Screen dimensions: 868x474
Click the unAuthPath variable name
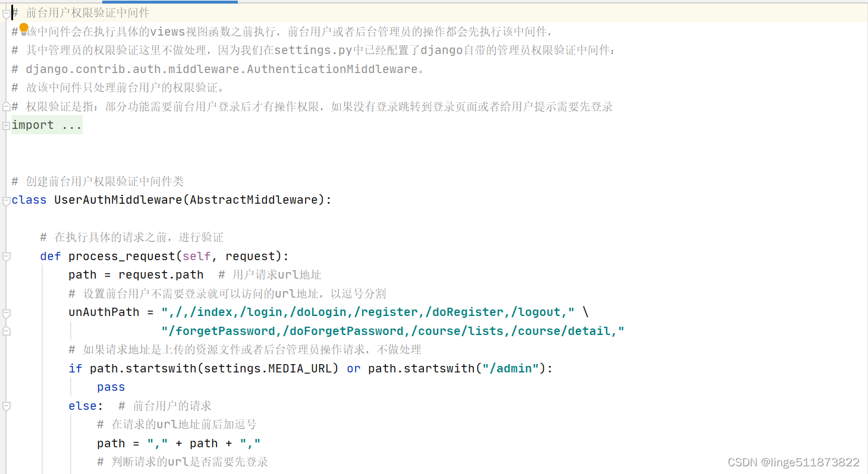click(x=104, y=312)
